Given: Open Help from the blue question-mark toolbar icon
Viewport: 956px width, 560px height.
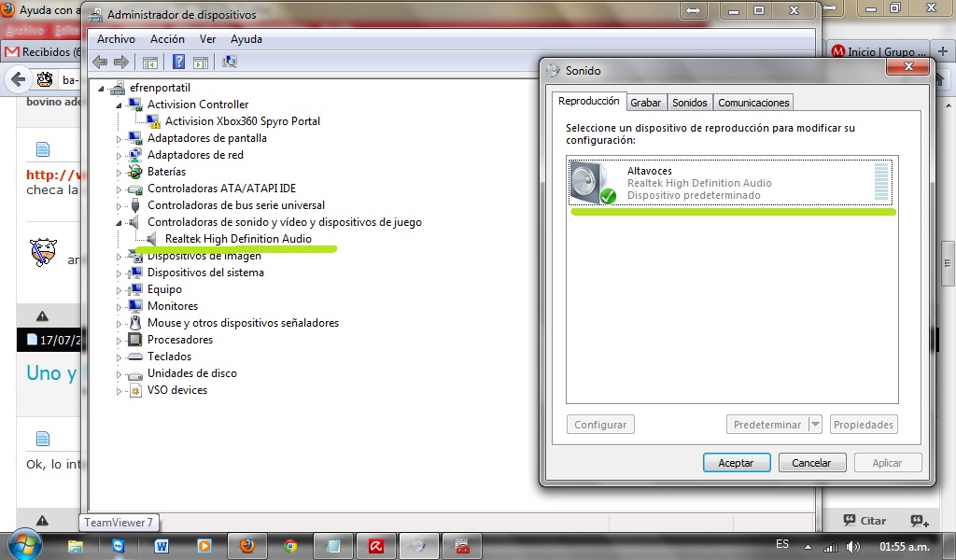Looking at the screenshot, I should (x=178, y=62).
